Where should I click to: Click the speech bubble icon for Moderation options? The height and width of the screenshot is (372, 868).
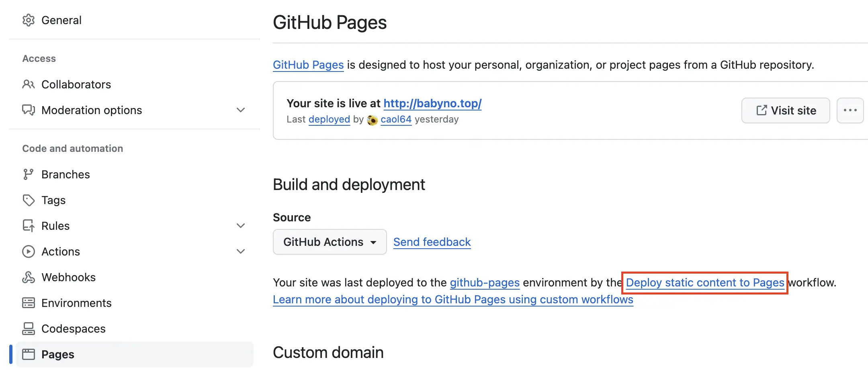click(x=29, y=110)
